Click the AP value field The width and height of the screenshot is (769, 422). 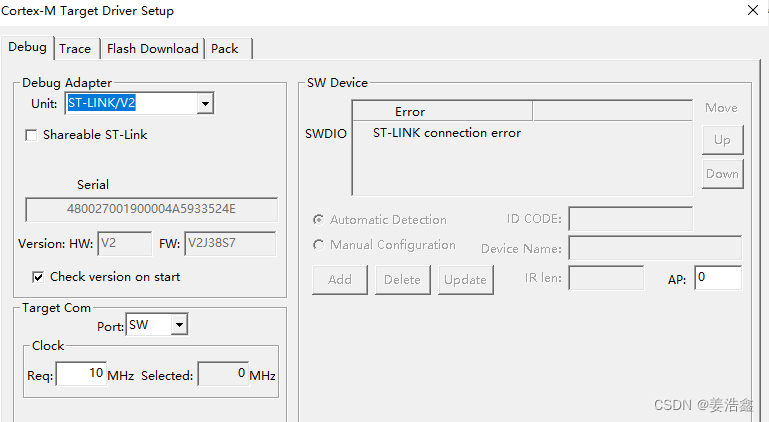[x=718, y=278]
